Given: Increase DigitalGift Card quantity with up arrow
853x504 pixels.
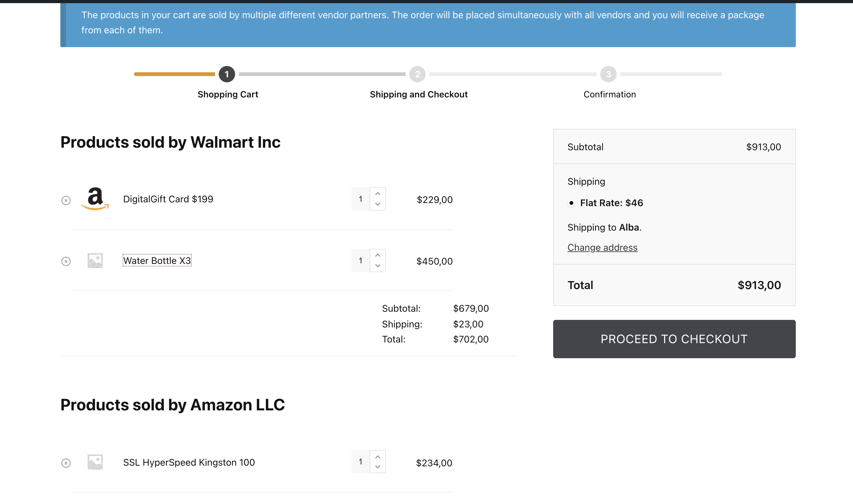Looking at the screenshot, I should click(377, 194).
